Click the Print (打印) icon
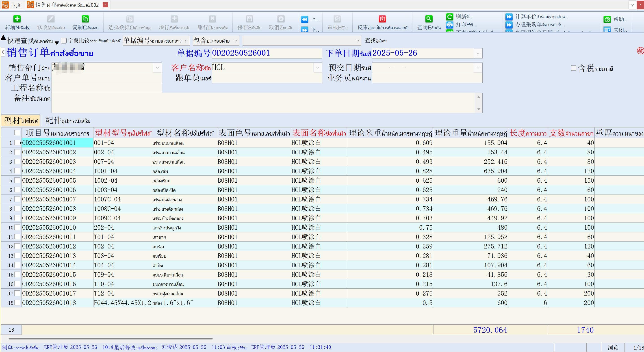The image size is (644, 352). pos(449,25)
